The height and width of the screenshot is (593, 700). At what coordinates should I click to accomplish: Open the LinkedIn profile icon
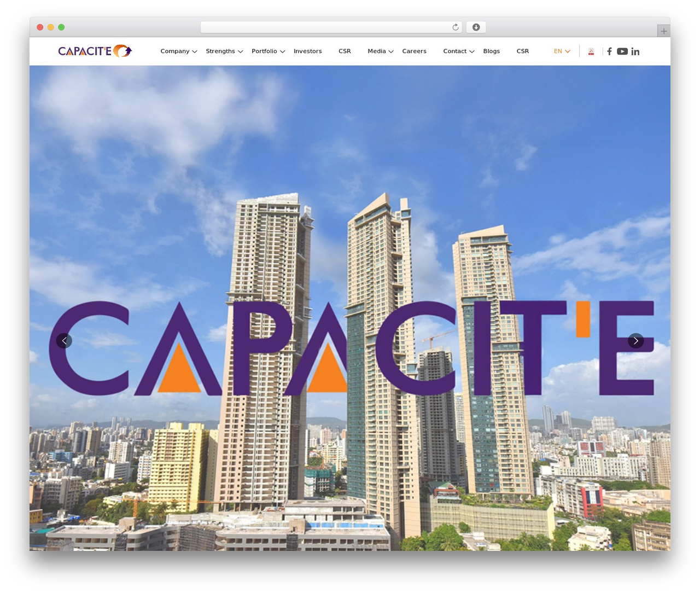click(635, 51)
